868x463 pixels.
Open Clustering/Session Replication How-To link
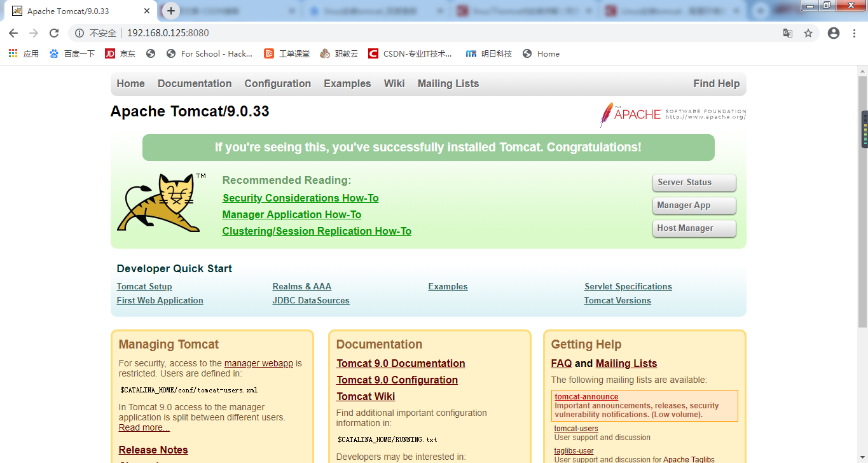point(317,231)
